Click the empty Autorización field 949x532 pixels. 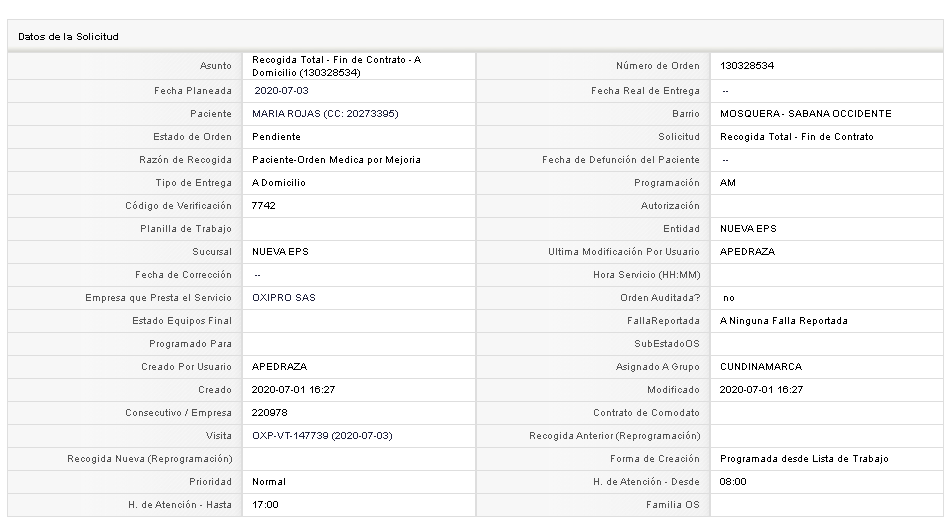coord(827,206)
